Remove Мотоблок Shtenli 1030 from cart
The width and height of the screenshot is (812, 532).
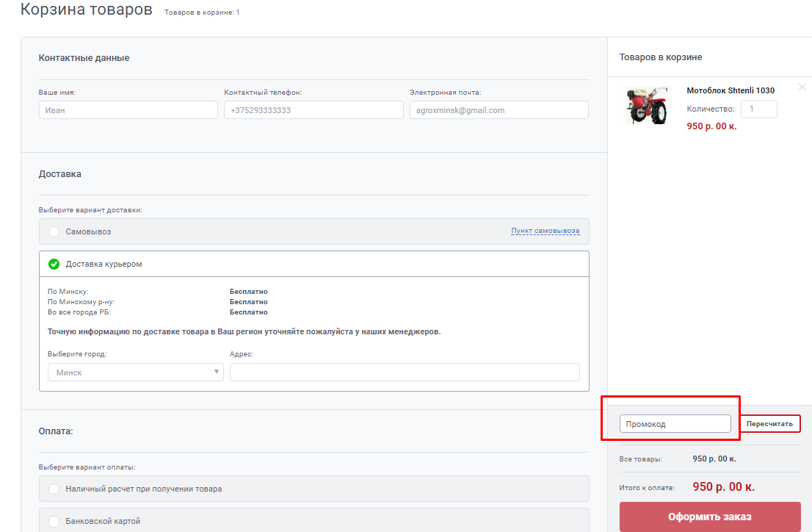click(802, 87)
